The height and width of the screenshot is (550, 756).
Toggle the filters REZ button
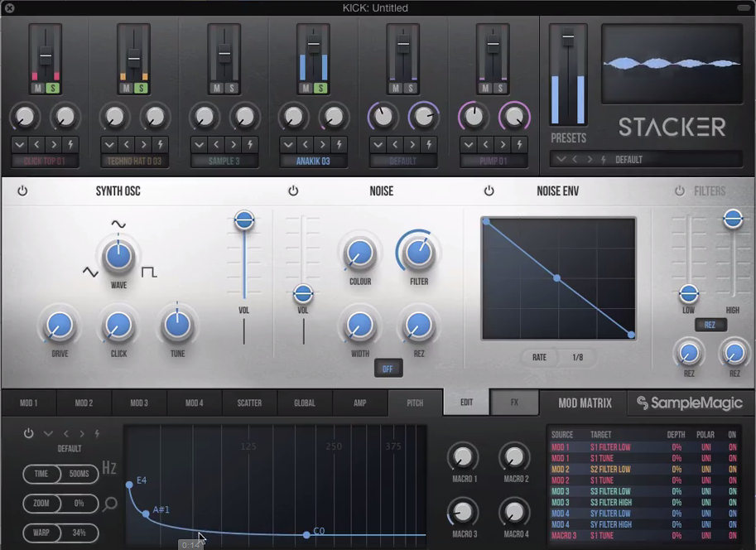point(710,325)
